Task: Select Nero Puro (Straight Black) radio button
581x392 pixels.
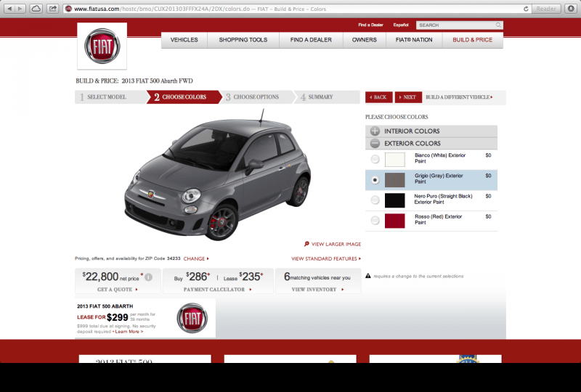Action: click(x=375, y=200)
